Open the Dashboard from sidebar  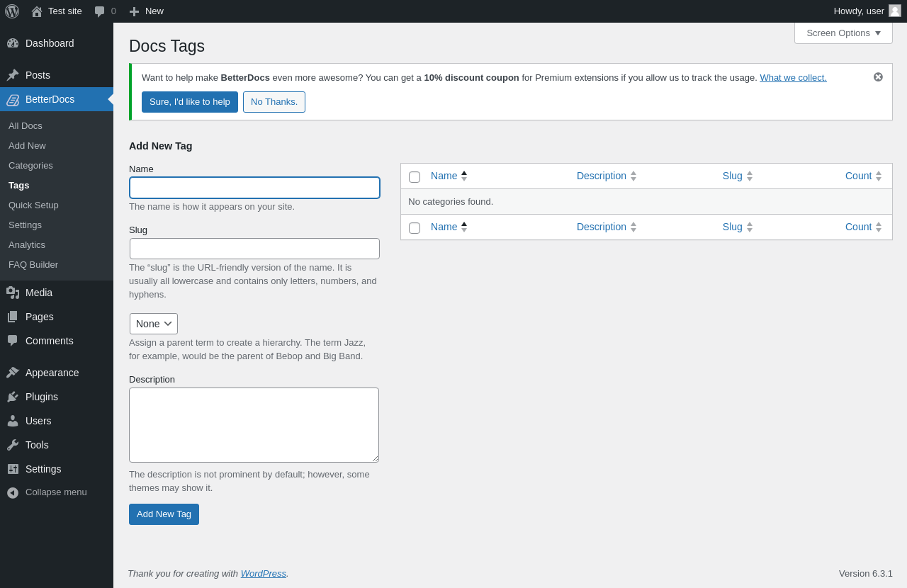tap(50, 43)
